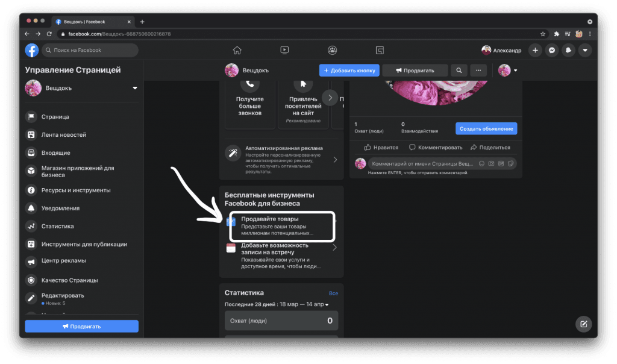Click the Комментировать button
This screenshot has width=617, height=364.
pyautogui.click(x=436, y=148)
